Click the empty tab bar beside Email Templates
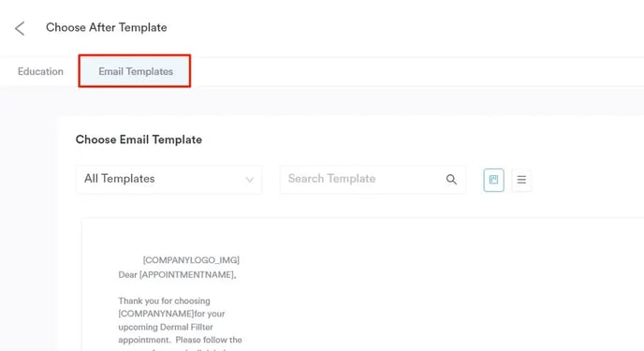Image resolution: width=644 pixels, height=351 pixels. pos(417,71)
